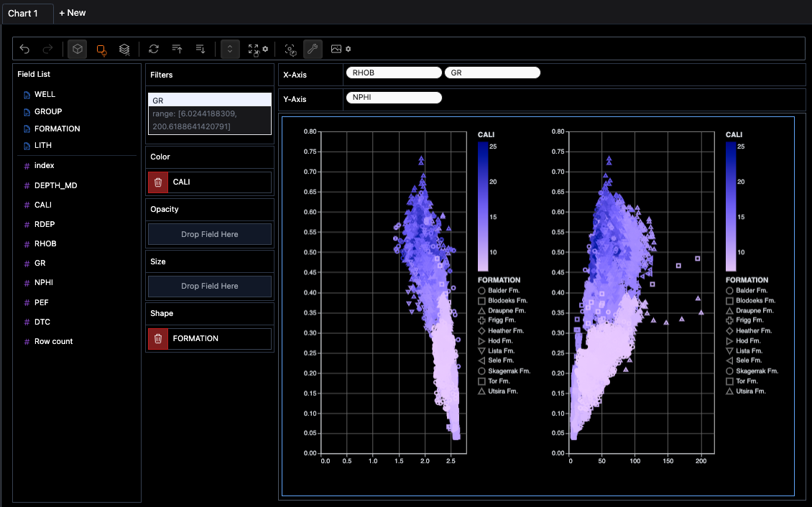
Task: Select the RHOB pill on X-Axis
Action: (x=393, y=73)
